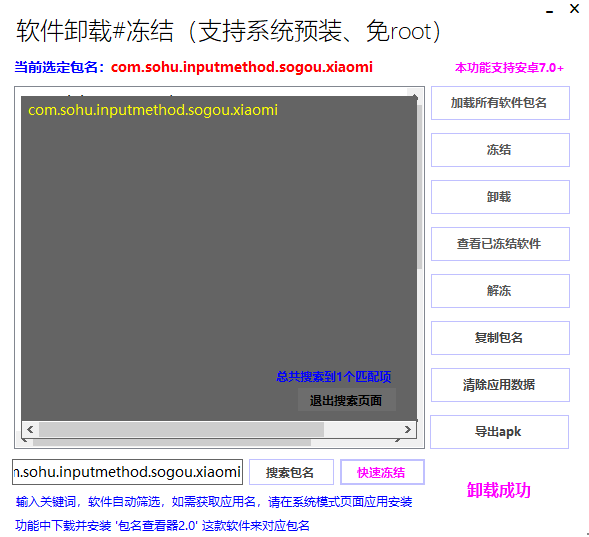Viewport: 589px width, 537px height.
Task: Click 快速冻结 quick freeze button
Action: tap(382, 472)
